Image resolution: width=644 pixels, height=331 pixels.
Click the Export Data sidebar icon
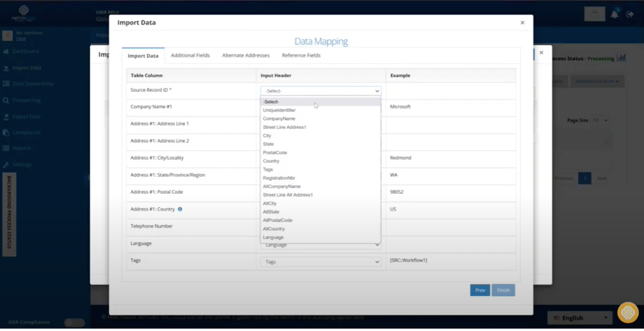pos(6,117)
